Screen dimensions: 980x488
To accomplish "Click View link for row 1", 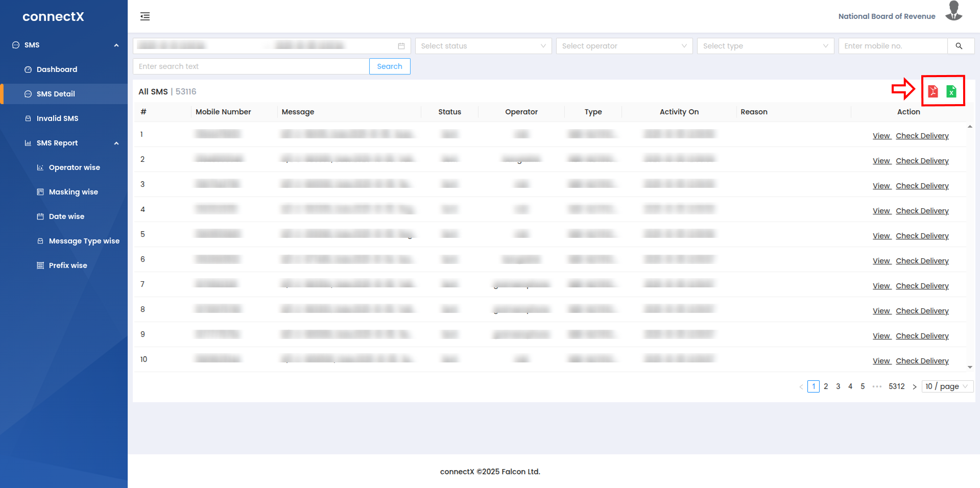I will [881, 136].
